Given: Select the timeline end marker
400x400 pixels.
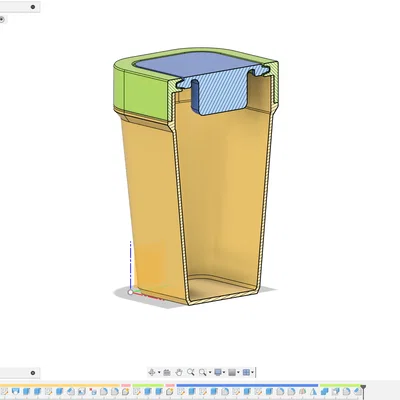Looking at the screenshot, I should (x=363, y=387).
